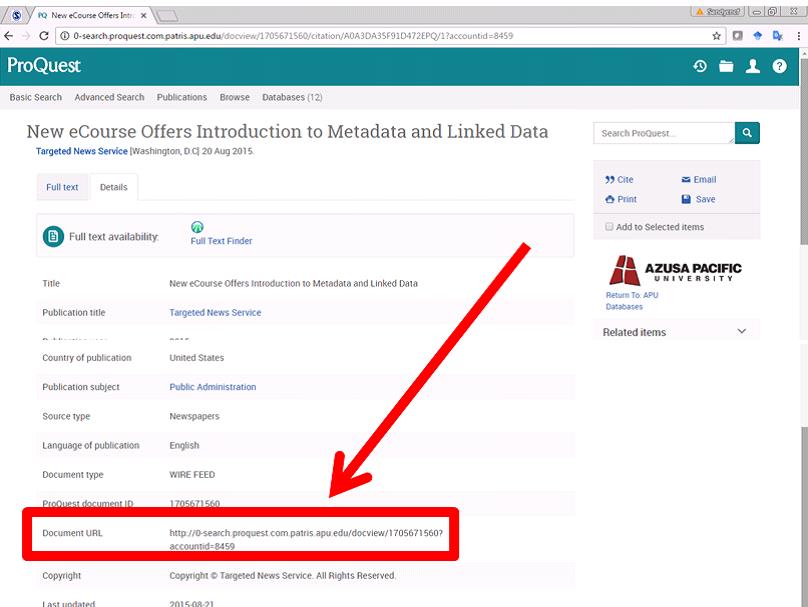The width and height of the screenshot is (808, 607).
Task: Open help question mark icon
Action: click(x=779, y=66)
